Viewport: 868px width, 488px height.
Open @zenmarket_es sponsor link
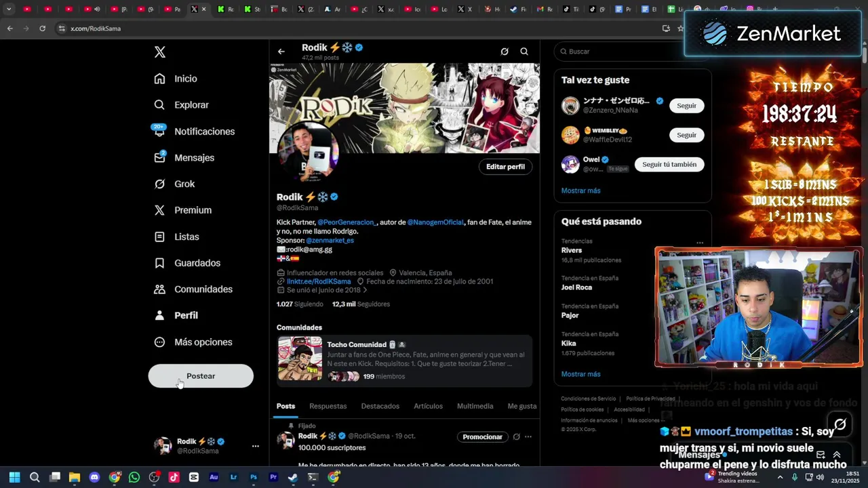(330, 240)
